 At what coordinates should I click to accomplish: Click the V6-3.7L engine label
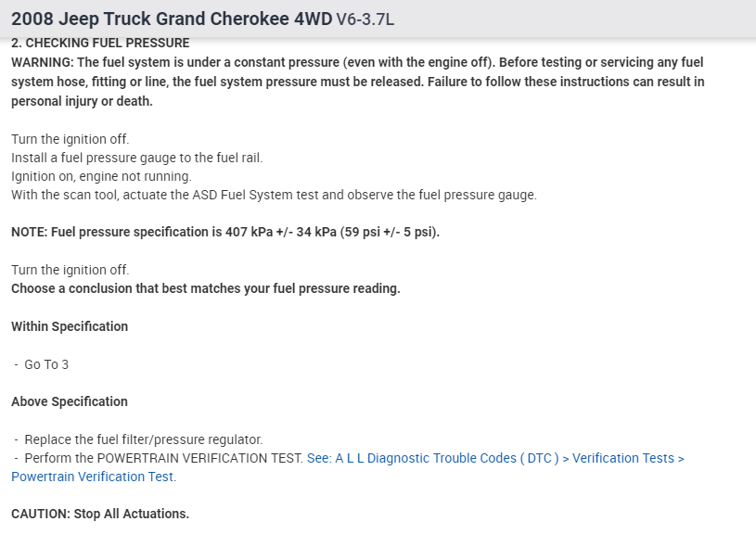click(x=371, y=20)
